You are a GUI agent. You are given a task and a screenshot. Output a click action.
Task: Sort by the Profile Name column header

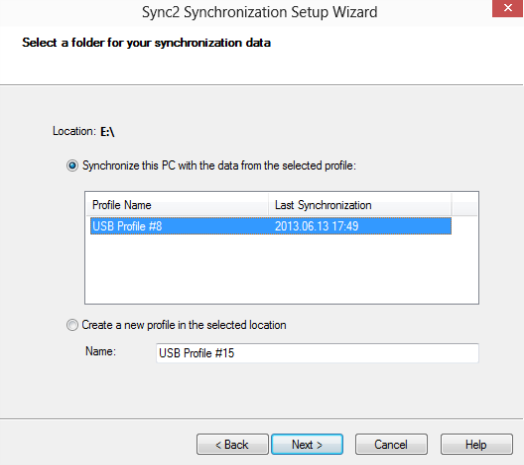pyautogui.click(x=177, y=205)
